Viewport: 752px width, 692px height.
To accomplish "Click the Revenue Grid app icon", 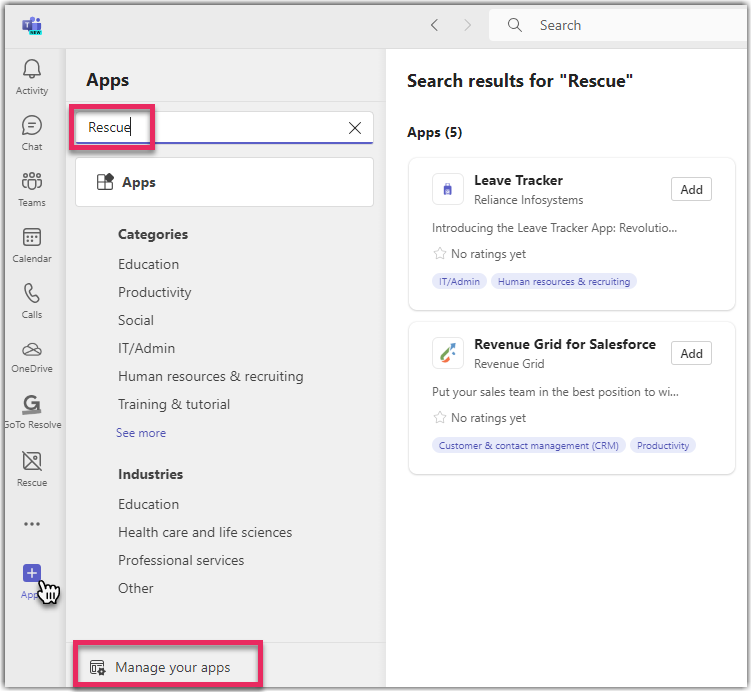I will click(x=448, y=353).
